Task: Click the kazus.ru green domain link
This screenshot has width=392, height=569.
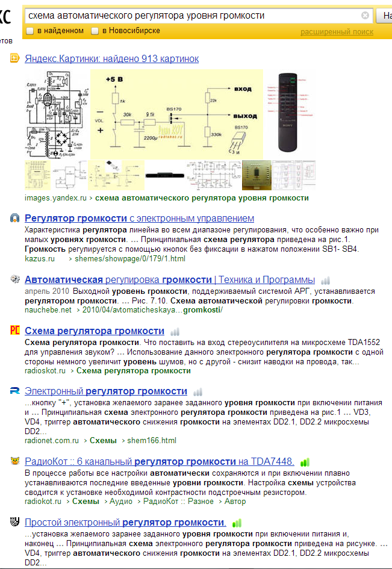Action: click(x=40, y=258)
